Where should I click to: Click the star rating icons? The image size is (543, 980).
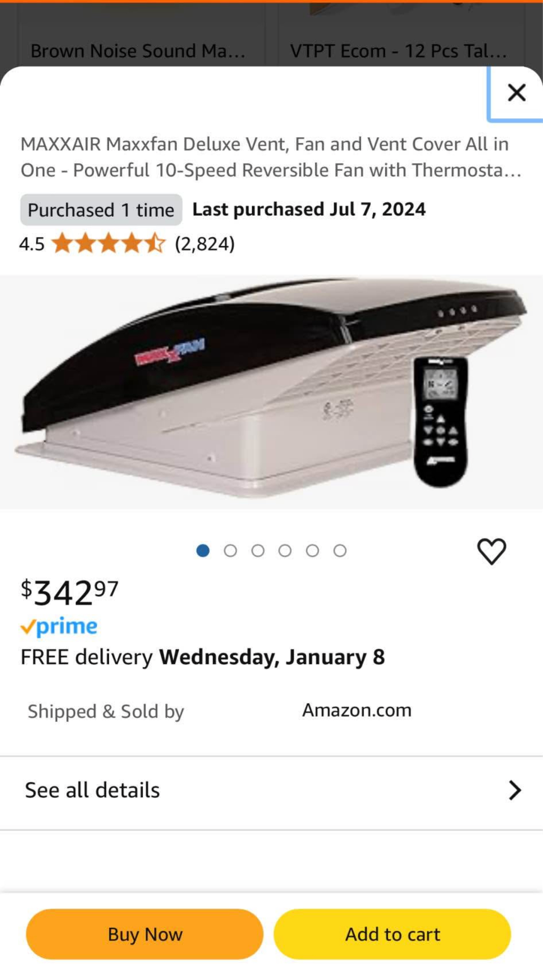pos(108,244)
